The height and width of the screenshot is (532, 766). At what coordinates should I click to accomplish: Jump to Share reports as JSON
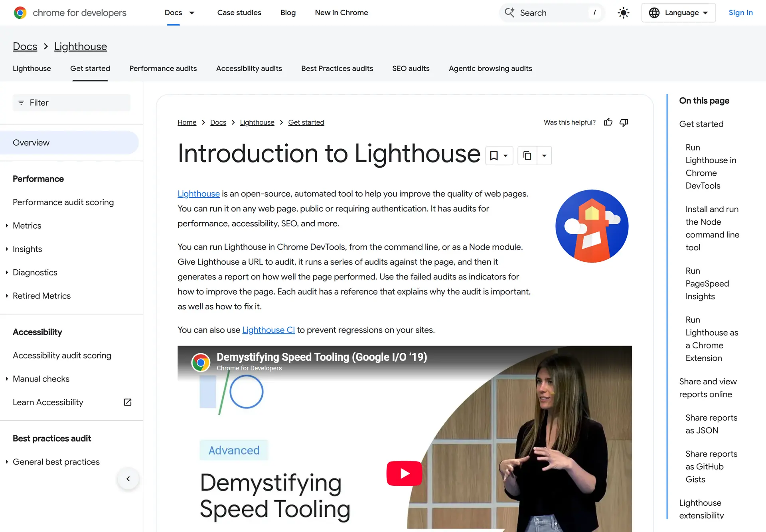pos(711,424)
